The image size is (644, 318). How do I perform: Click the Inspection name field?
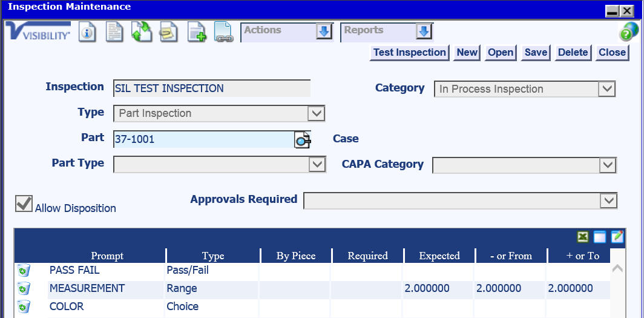point(212,88)
